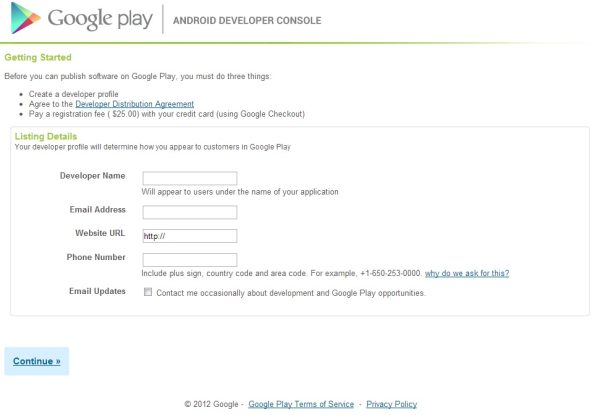Click the Website URL label
The height and width of the screenshot is (415, 600).
click(100, 233)
